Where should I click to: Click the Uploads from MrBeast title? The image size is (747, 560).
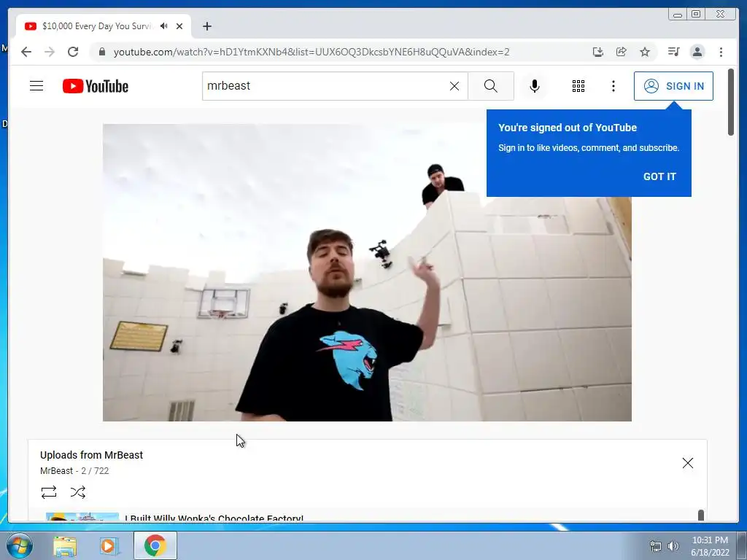[x=91, y=455]
